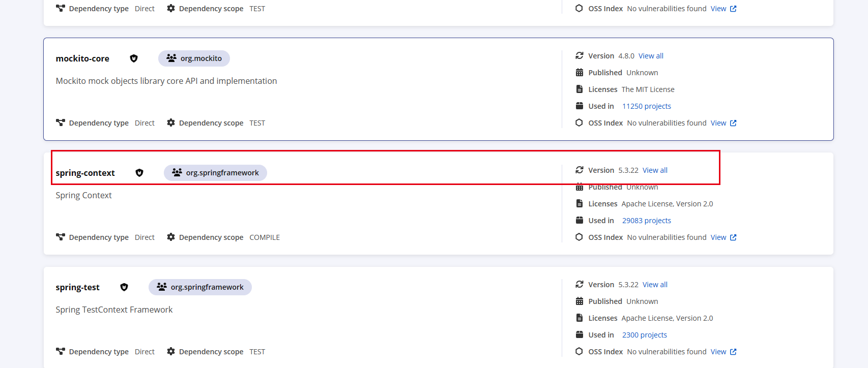This screenshot has height=368, width=868.
Task: View all versions of spring-context 5.3.22
Action: coord(655,170)
